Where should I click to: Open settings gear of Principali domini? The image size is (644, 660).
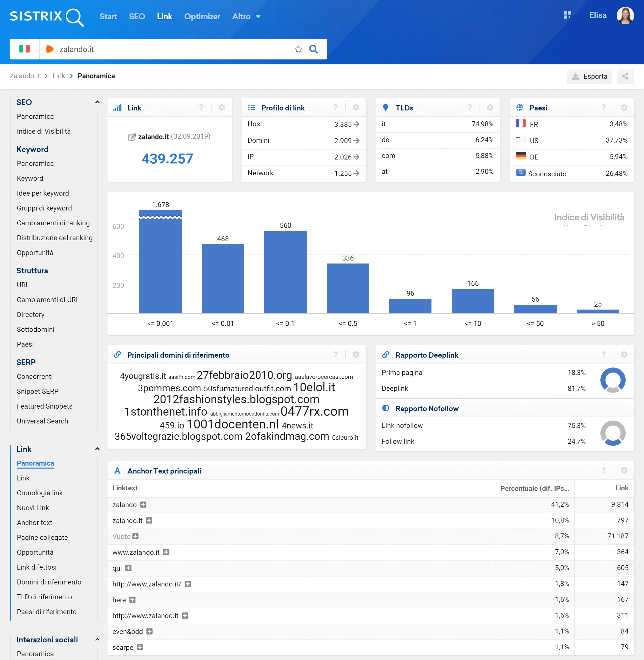(x=356, y=355)
